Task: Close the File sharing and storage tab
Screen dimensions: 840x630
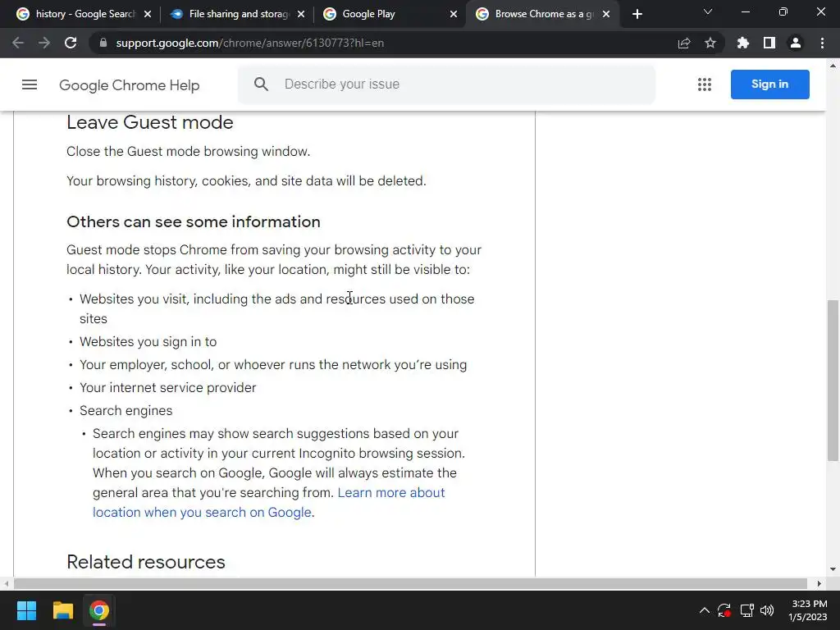Action: (x=301, y=14)
